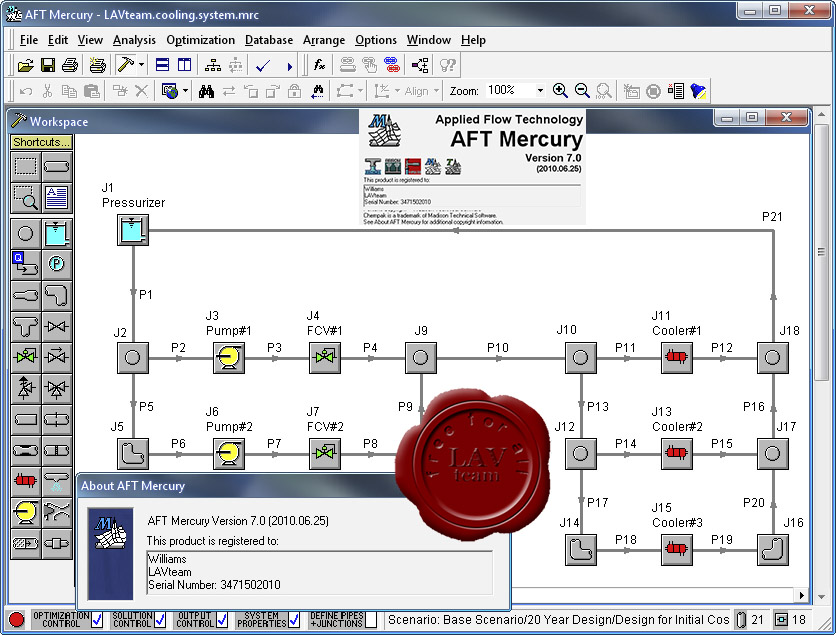Click the pipe count 21 status indicator

point(750,620)
